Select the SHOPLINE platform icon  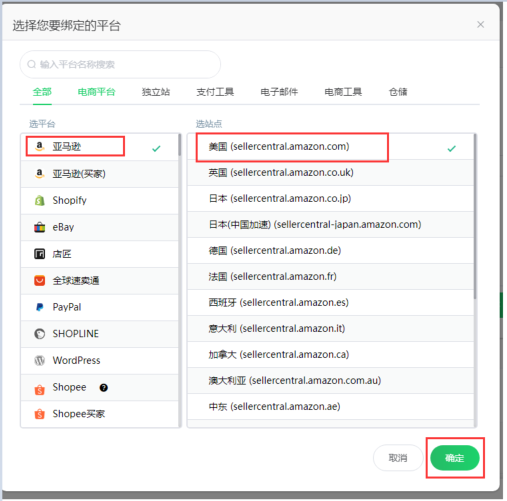click(40, 334)
